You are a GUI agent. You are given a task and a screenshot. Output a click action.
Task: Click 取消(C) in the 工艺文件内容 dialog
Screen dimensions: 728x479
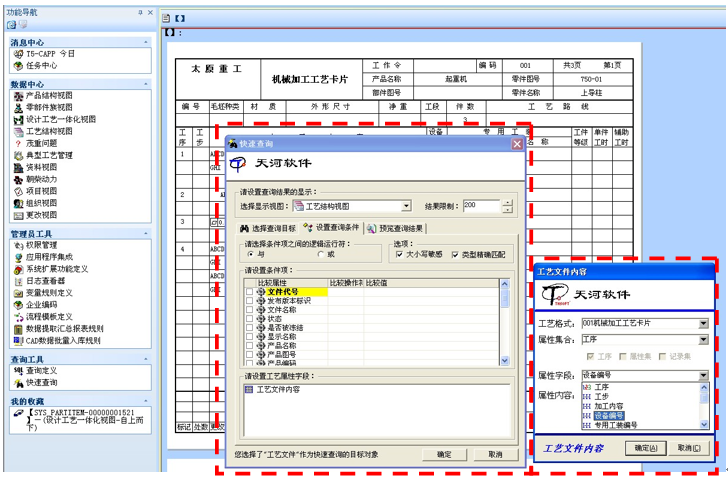pos(689,448)
